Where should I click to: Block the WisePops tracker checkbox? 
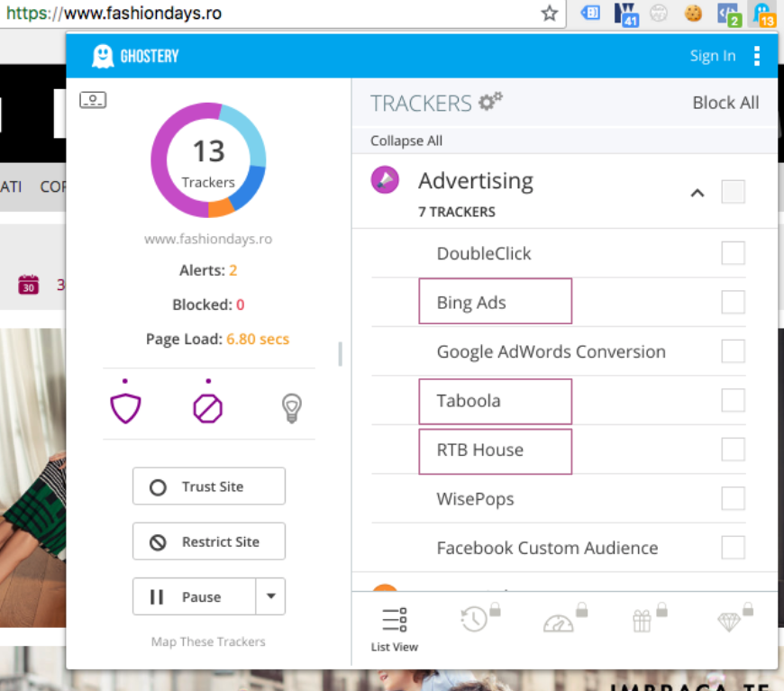click(x=733, y=498)
